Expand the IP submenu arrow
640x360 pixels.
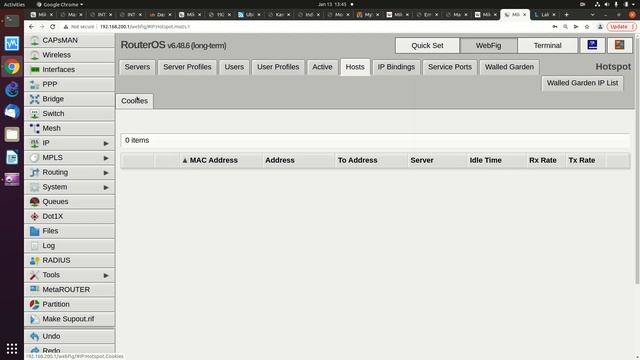coord(106,143)
